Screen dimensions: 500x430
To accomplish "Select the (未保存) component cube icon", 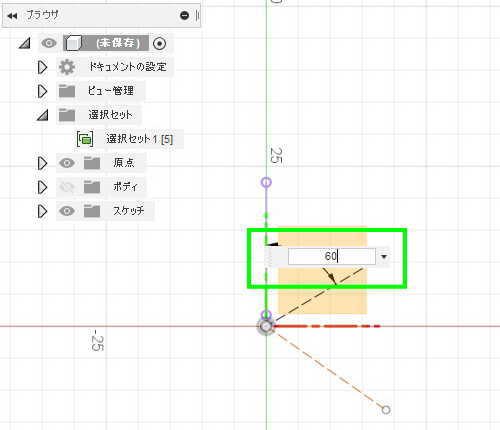I will pos(73,43).
